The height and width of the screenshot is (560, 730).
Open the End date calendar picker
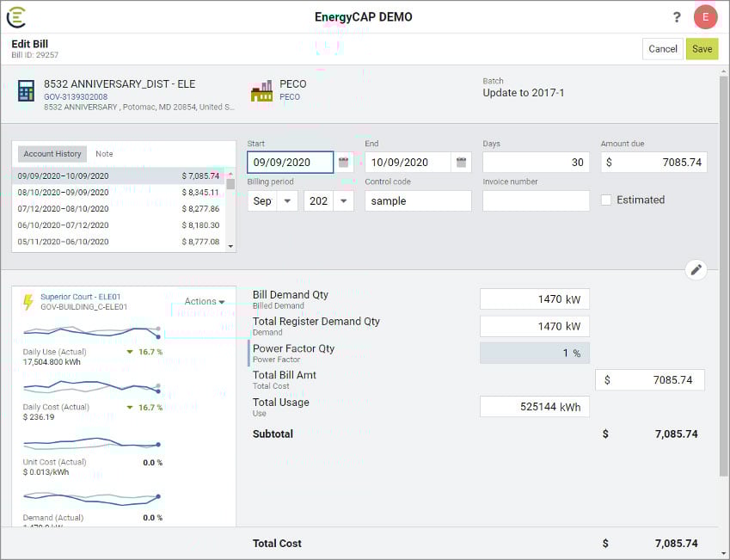[x=462, y=162]
